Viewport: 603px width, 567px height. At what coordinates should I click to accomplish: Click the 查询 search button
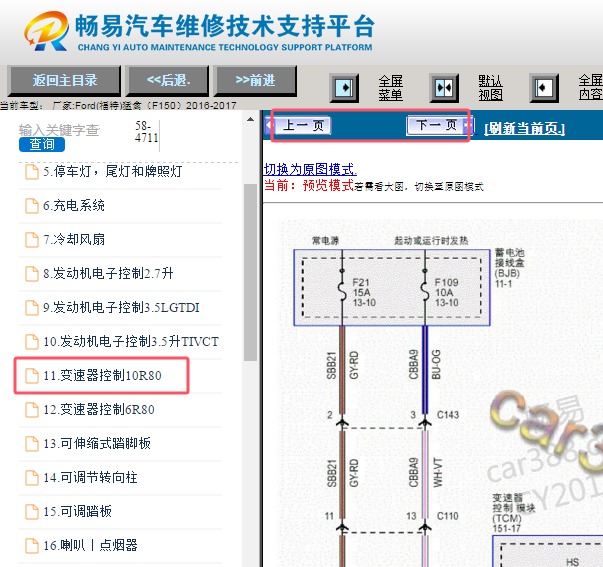(42, 145)
